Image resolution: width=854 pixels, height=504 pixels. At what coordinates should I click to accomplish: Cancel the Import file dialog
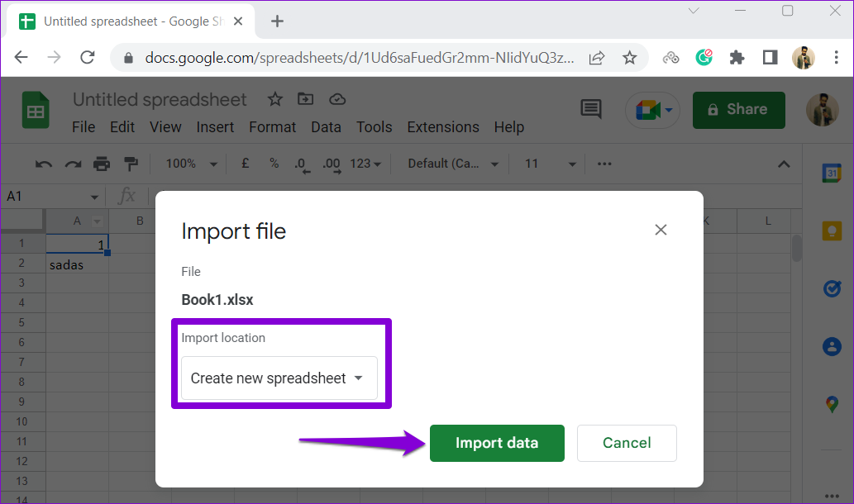click(627, 443)
